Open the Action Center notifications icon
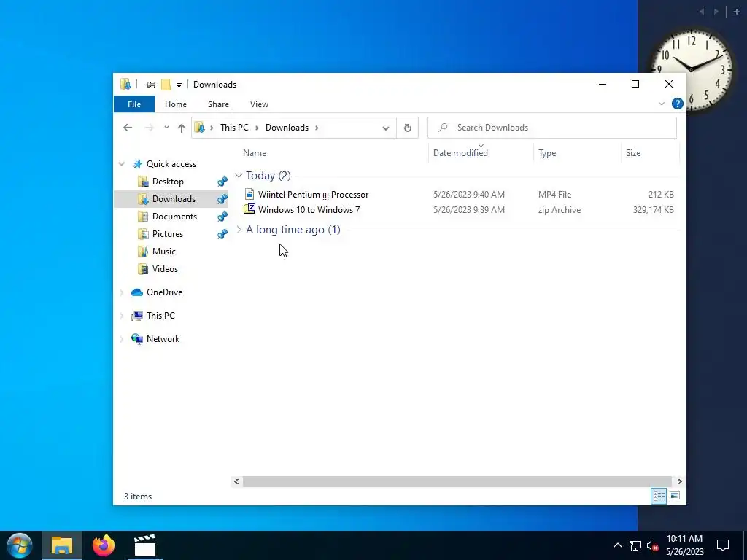The image size is (747, 560). click(723, 545)
